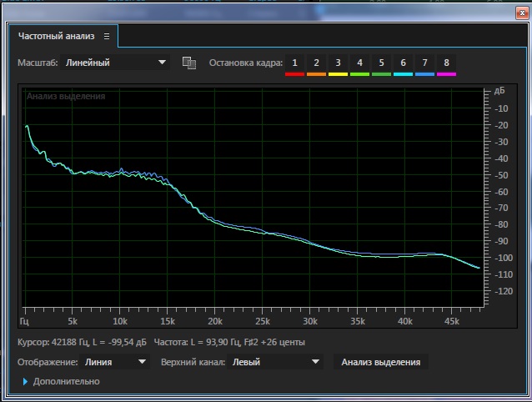Click the -60 mark on the dB scale
532x402 pixels.
click(x=502, y=192)
